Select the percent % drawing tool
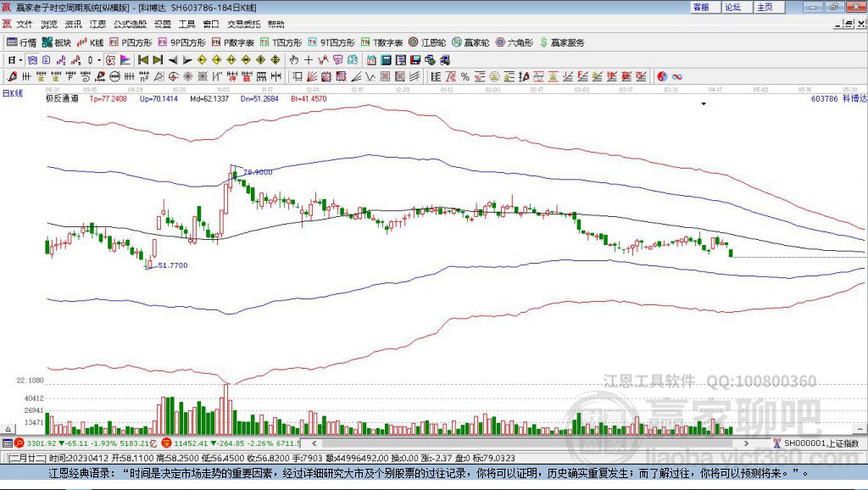This screenshot has width=868, height=490. coord(465,76)
